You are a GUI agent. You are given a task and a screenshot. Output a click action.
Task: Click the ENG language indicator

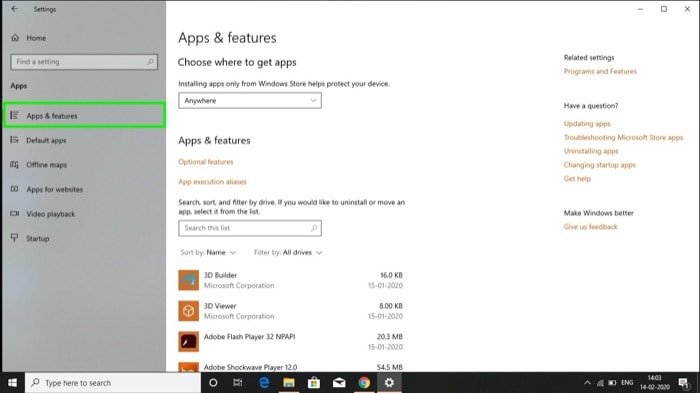tap(627, 383)
